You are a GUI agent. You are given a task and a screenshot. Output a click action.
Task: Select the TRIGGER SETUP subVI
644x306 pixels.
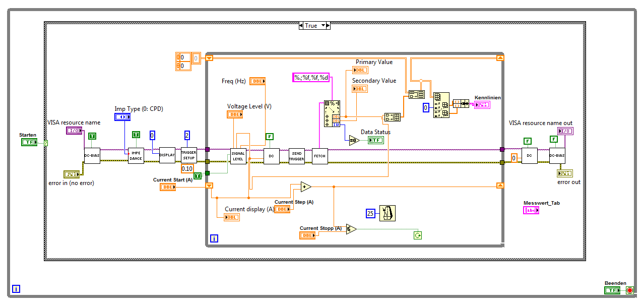point(189,156)
